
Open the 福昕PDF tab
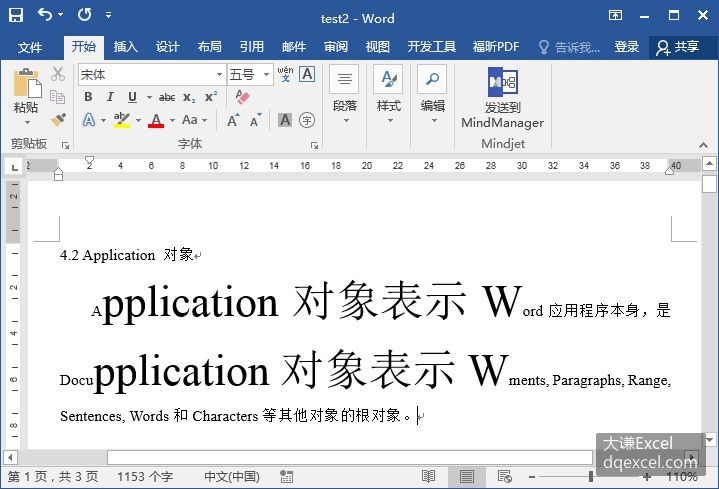tap(496, 47)
